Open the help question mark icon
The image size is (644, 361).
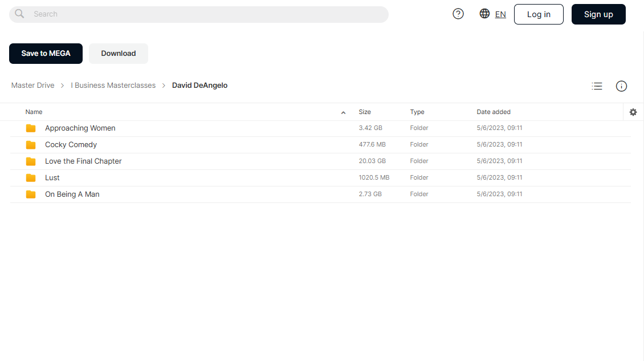pos(458,14)
